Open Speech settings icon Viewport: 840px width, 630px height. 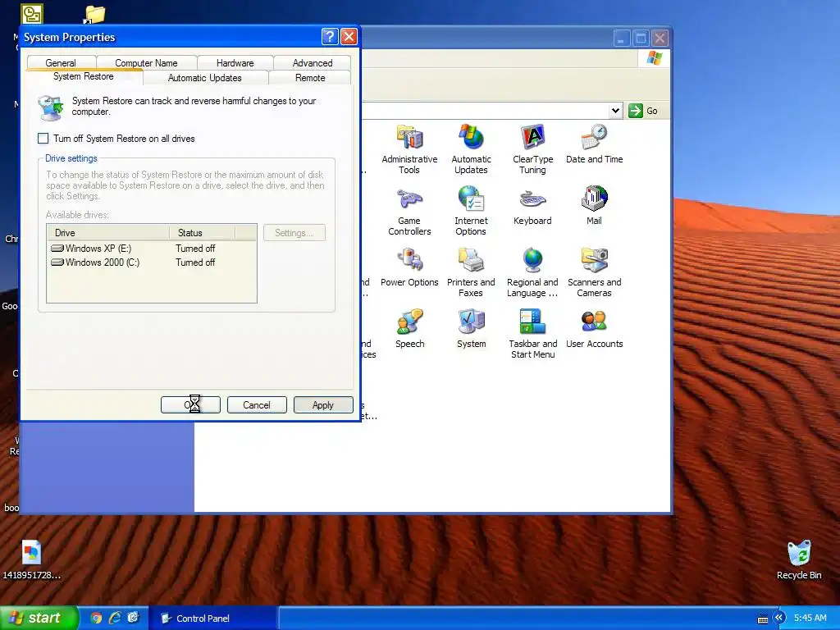410,328
